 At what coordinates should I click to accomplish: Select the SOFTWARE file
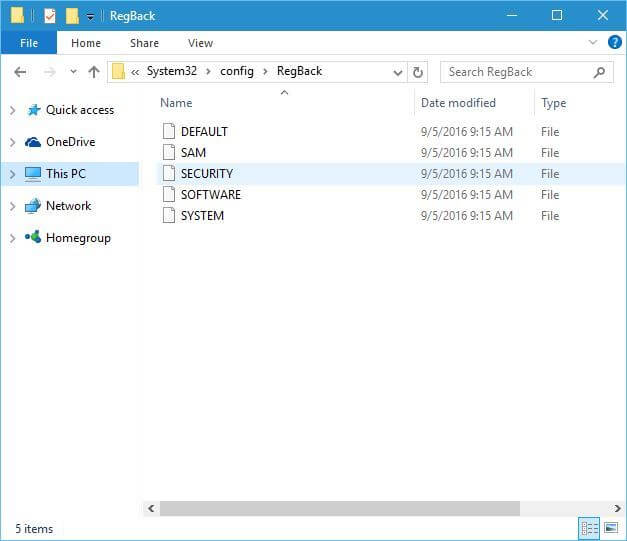[x=211, y=195]
